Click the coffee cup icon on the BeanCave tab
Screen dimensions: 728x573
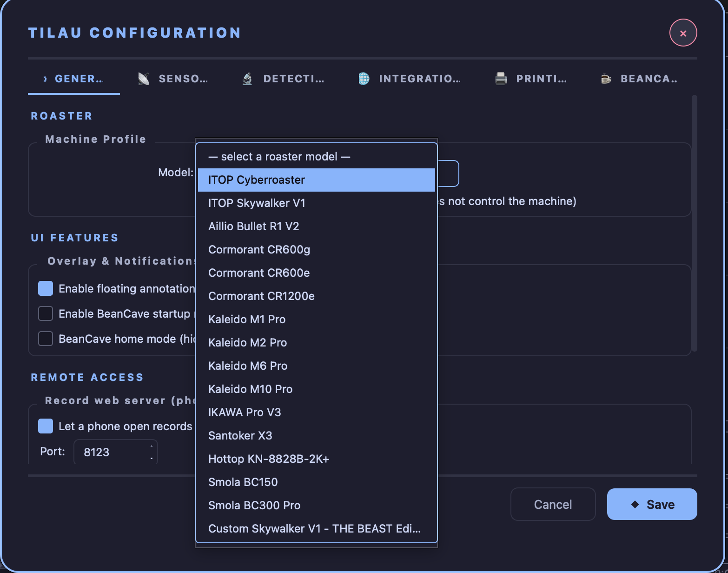606,79
